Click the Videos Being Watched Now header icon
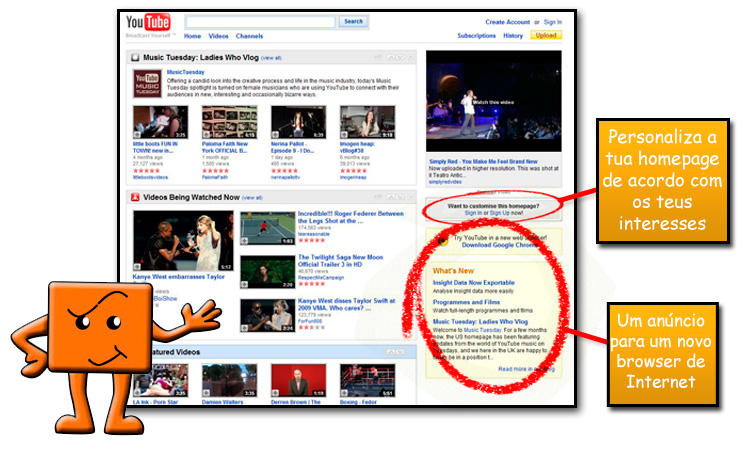The height and width of the screenshot is (450, 750). [x=135, y=197]
